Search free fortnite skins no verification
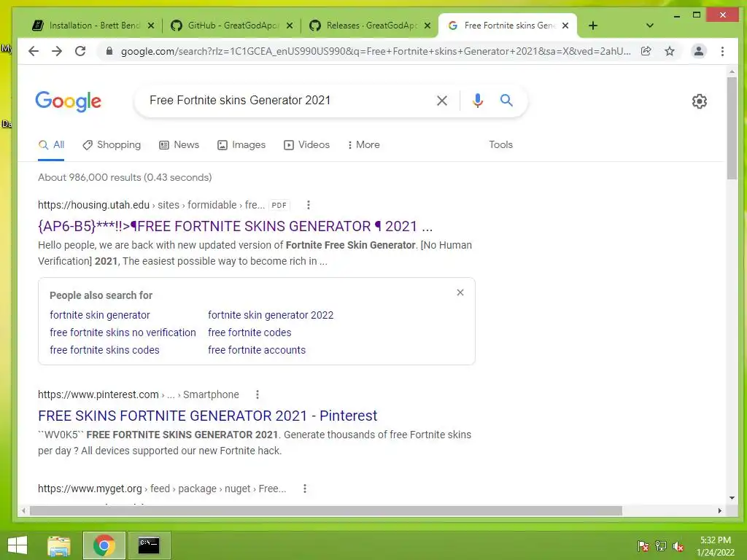 click(x=123, y=332)
